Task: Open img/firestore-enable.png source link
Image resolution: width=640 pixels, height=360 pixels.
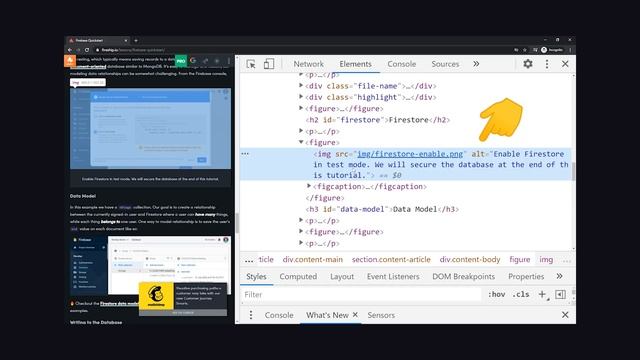Action: pos(410,154)
